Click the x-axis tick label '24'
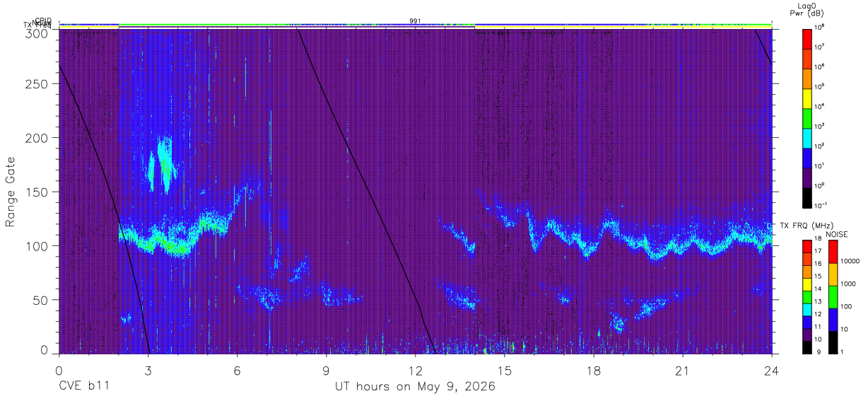The image size is (868, 401). [x=772, y=371]
